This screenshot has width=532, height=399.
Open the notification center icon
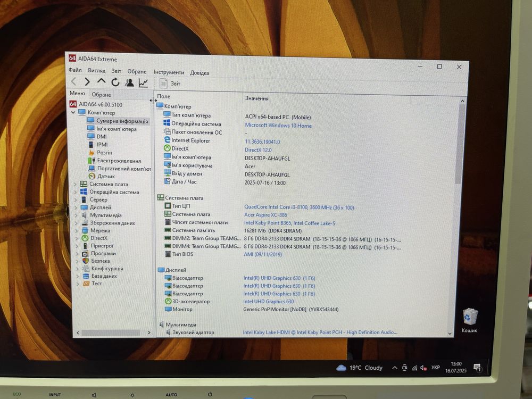pos(477,368)
